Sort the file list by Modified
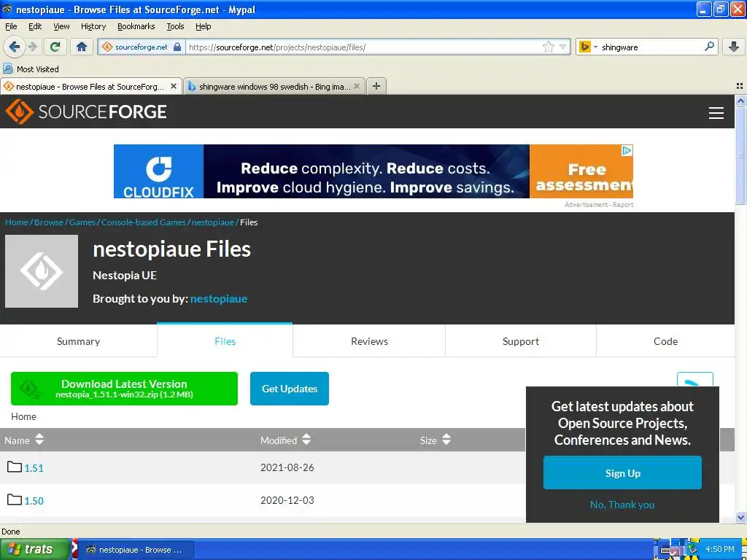The height and width of the screenshot is (560, 747). click(285, 440)
